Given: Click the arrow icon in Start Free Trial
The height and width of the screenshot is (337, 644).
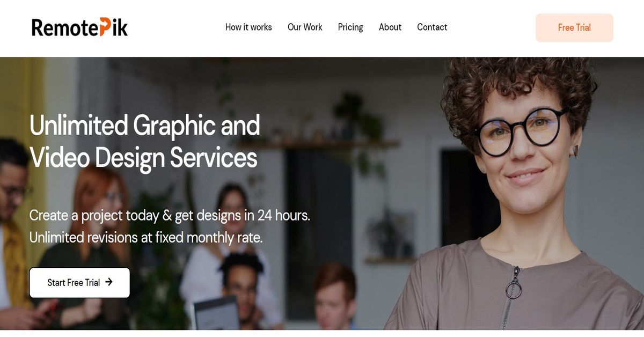Looking at the screenshot, I should point(109,282).
